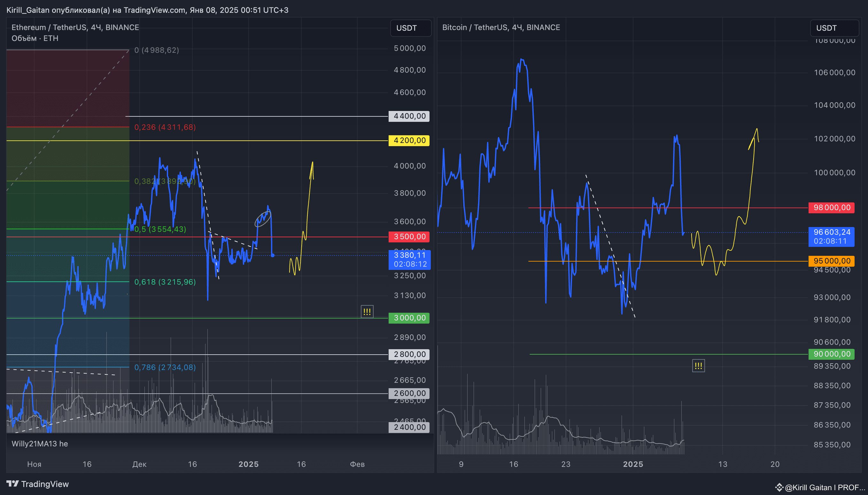This screenshot has height=495, width=868.
Task: Click the USDT currency selector on Bitcoin chart
Action: (835, 28)
